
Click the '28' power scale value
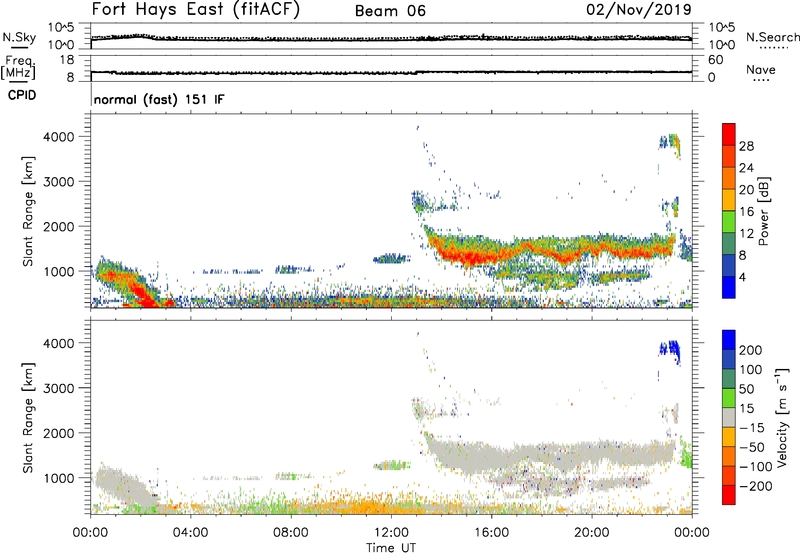(746, 146)
